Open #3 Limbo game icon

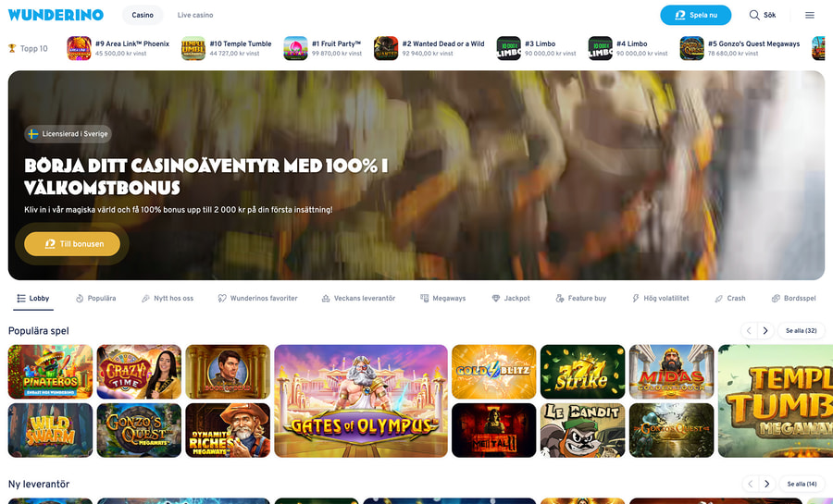(x=508, y=48)
